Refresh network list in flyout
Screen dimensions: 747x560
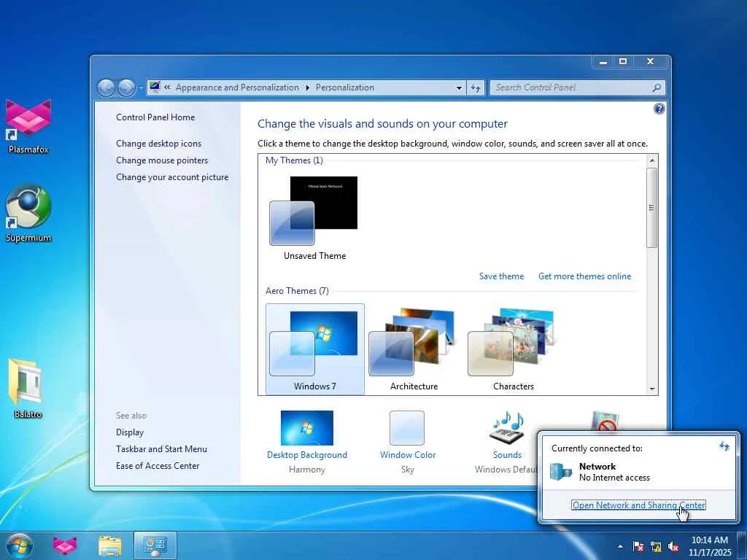click(724, 446)
